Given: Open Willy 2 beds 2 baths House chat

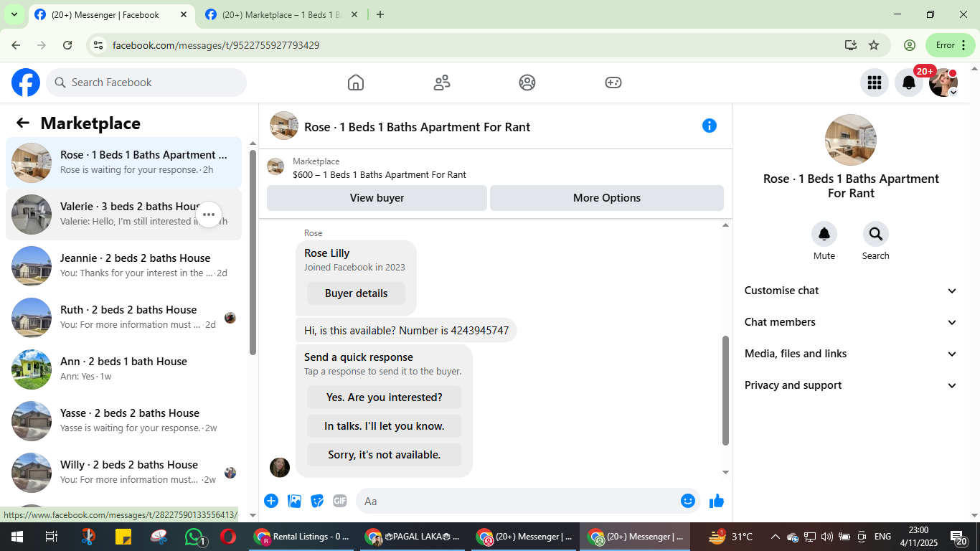Looking at the screenshot, I should 123,473.
